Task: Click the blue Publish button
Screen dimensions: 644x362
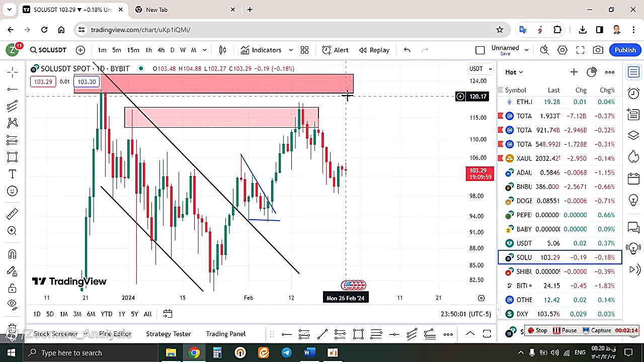Action: tap(625, 50)
